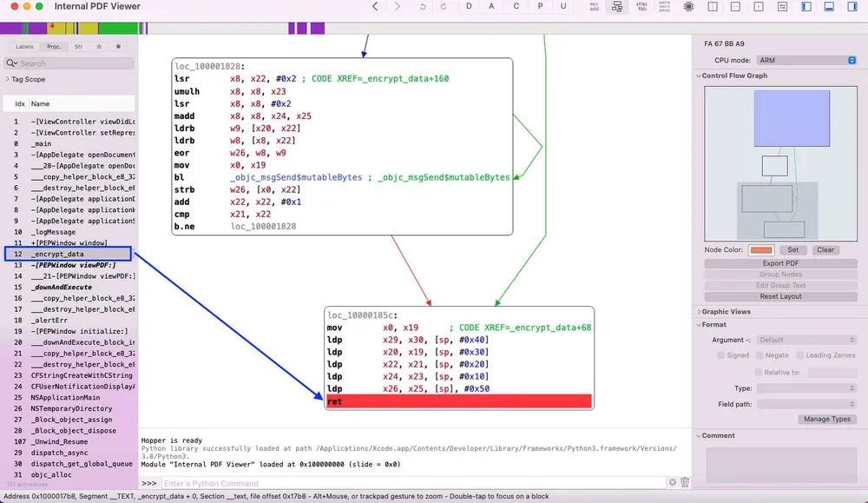The width and height of the screenshot is (868, 503).
Task: Click the Export PDF button
Action: tap(781, 262)
